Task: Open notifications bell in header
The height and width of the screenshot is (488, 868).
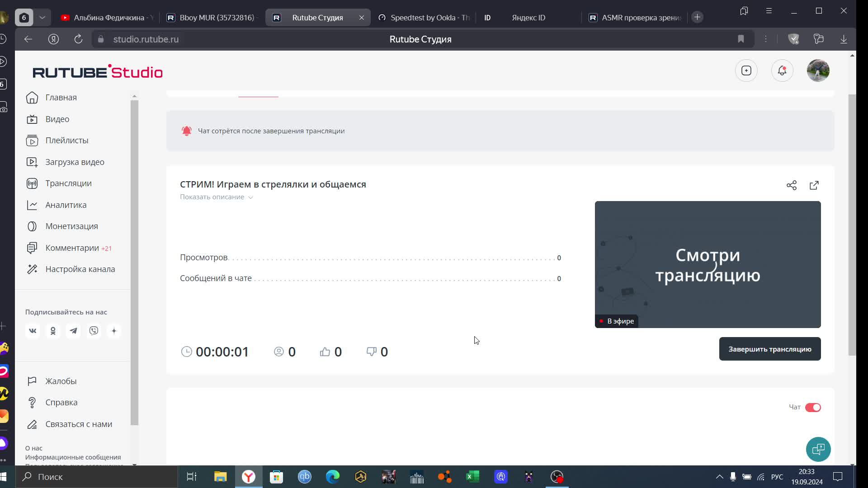Action: pyautogui.click(x=782, y=70)
